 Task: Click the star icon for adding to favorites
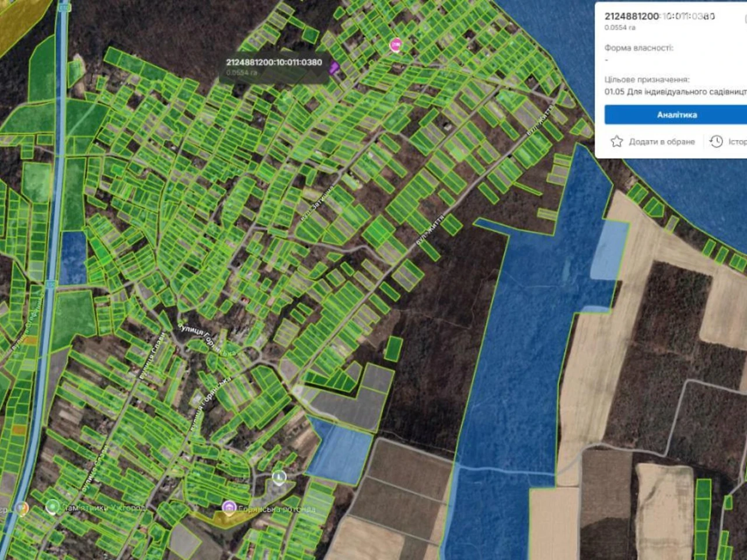point(616,141)
